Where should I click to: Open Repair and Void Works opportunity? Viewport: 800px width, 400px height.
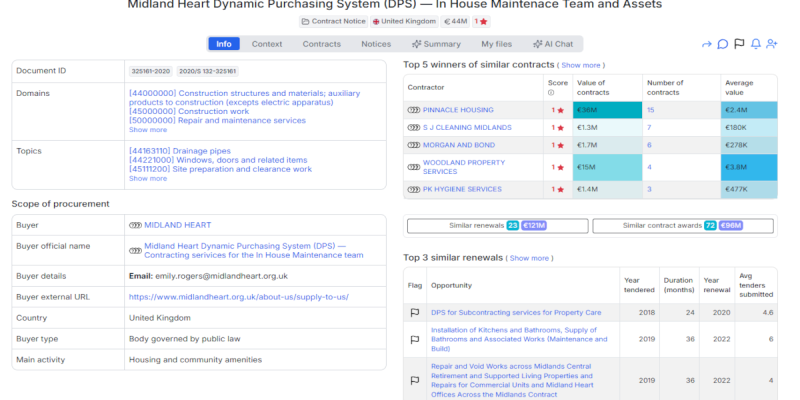(x=512, y=381)
